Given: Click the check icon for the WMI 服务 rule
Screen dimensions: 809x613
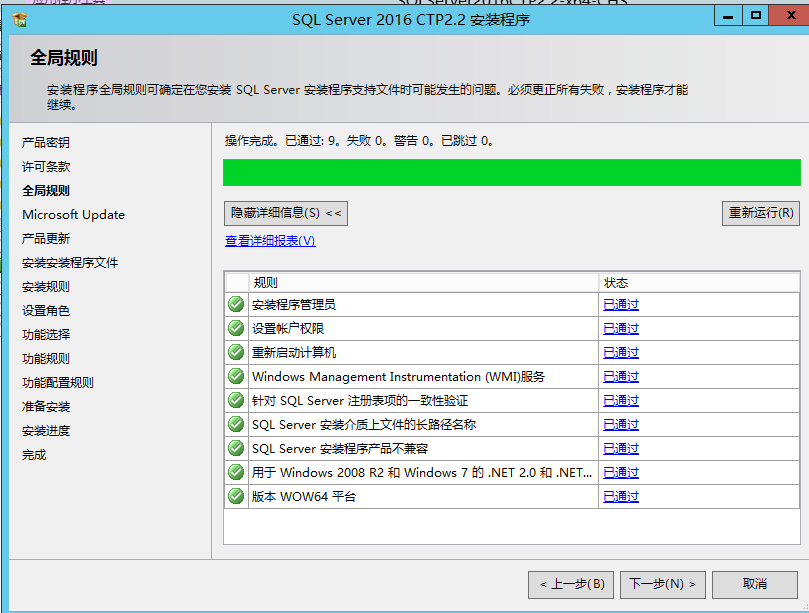Looking at the screenshot, I should click(x=236, y=376).
